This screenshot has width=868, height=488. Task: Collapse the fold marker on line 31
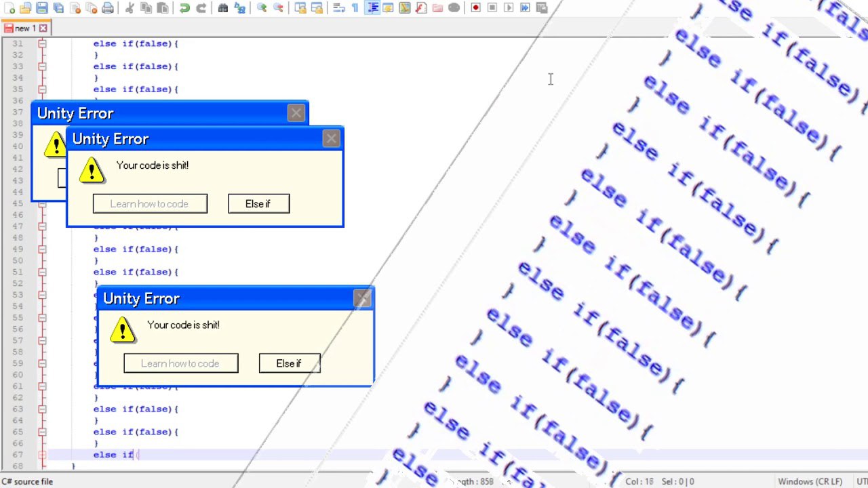[42, 43]
